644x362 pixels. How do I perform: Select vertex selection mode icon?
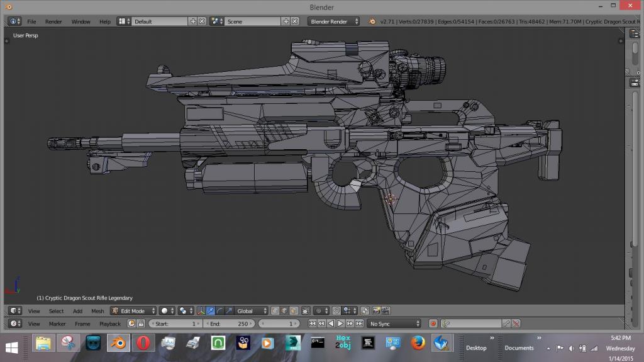pyautogui.click(x=274, y=311)
